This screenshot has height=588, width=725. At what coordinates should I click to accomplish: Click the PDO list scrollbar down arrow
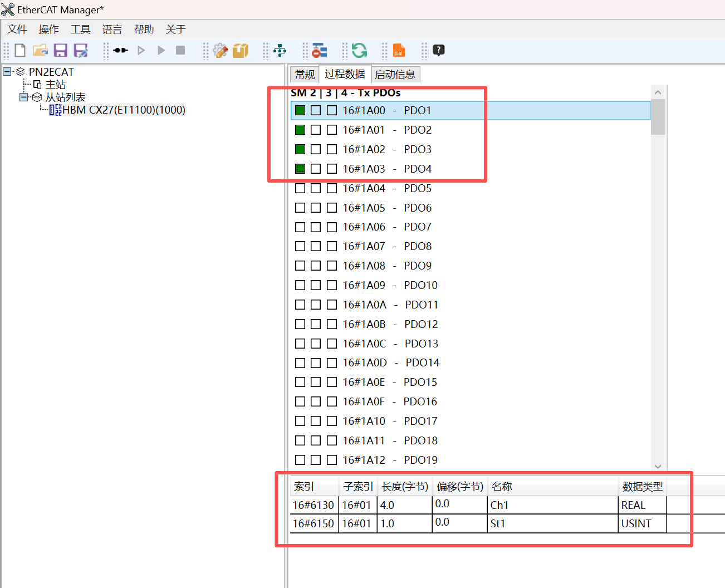click(x=658, y=467)
